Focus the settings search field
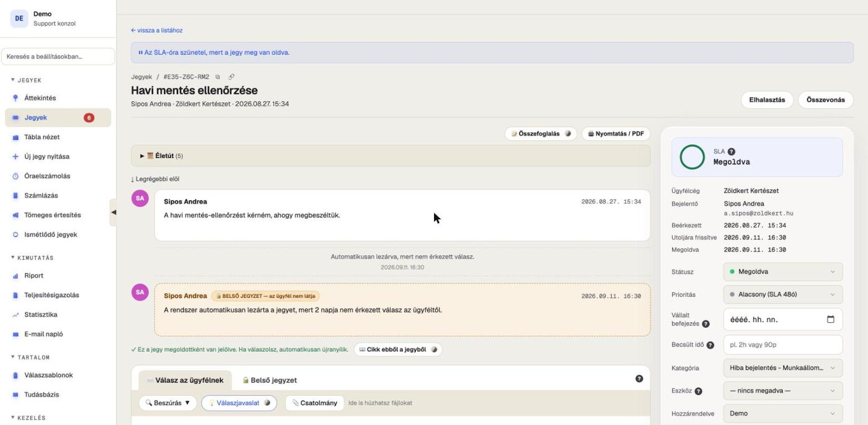 coord(58,56)
